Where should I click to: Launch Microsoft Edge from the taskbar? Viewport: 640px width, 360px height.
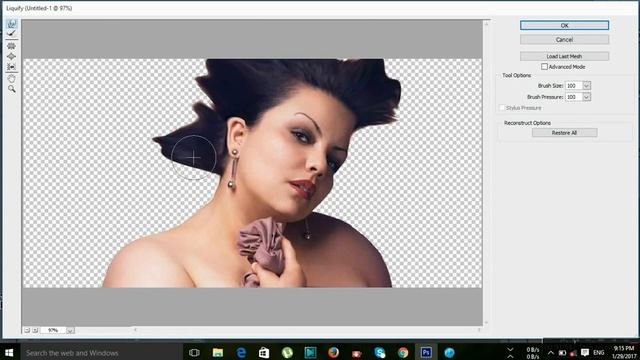241,353
